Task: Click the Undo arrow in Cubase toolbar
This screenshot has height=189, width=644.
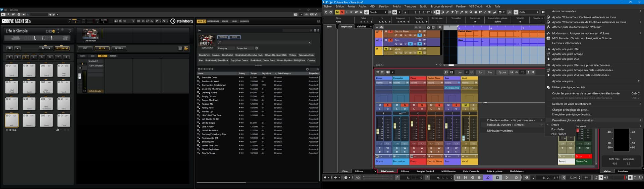Action: pos(326,12)
